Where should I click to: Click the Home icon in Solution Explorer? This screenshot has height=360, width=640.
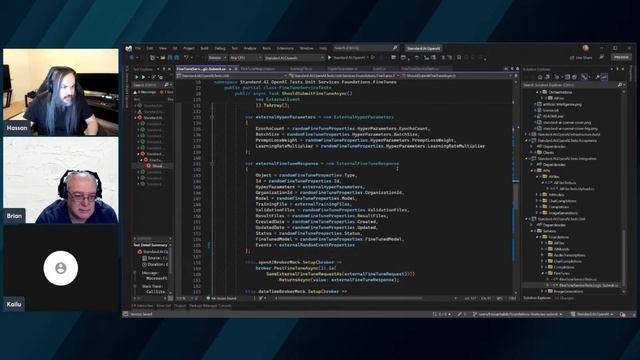(x=540, y=77)
